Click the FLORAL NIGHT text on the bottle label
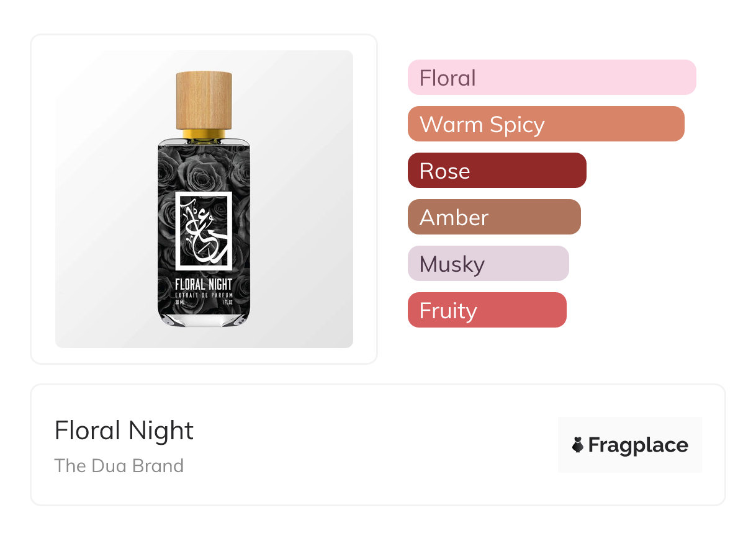This screenshot has height=536, width=756. click(x=204, y=285)
